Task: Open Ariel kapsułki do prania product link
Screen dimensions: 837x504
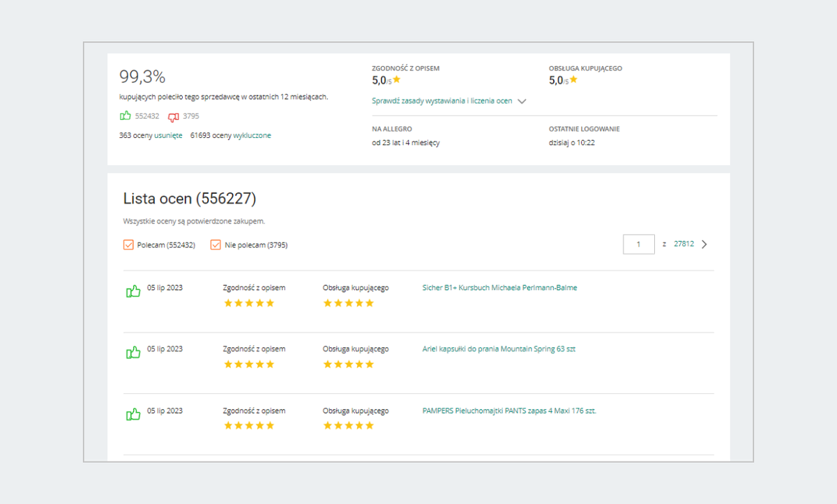Action: click(499, 349)
